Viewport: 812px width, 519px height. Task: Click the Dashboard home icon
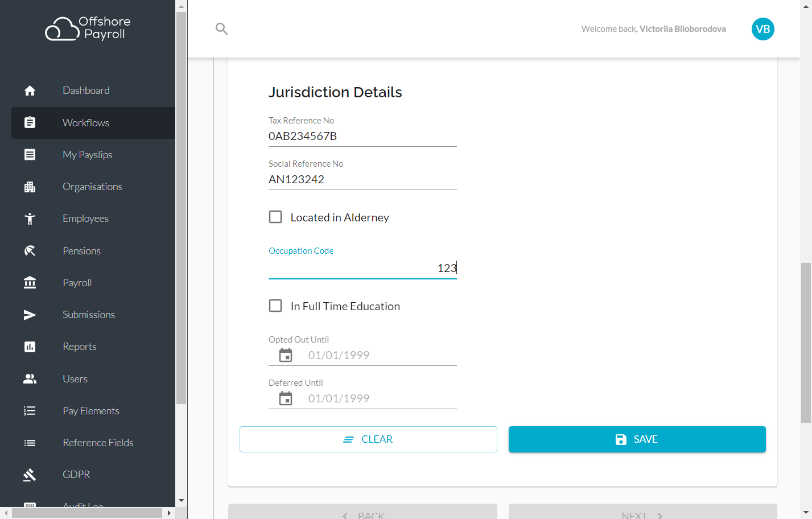[30, 90]
